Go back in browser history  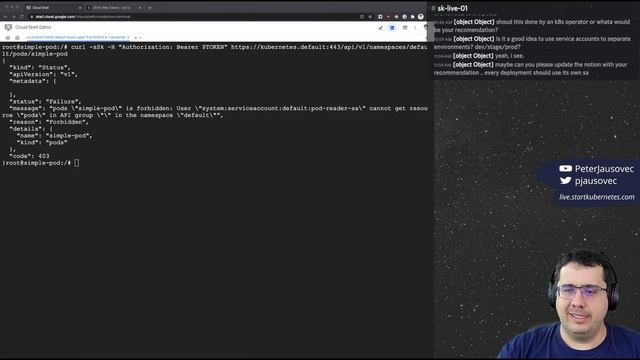coord(5,17)
